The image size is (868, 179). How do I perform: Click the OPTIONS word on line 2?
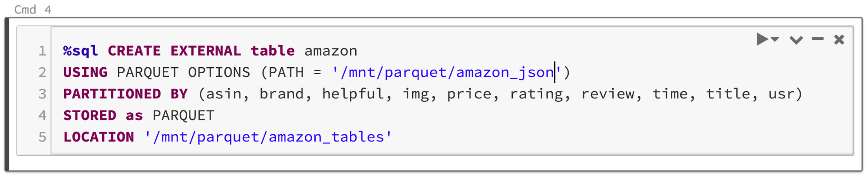tap(219, 72)
